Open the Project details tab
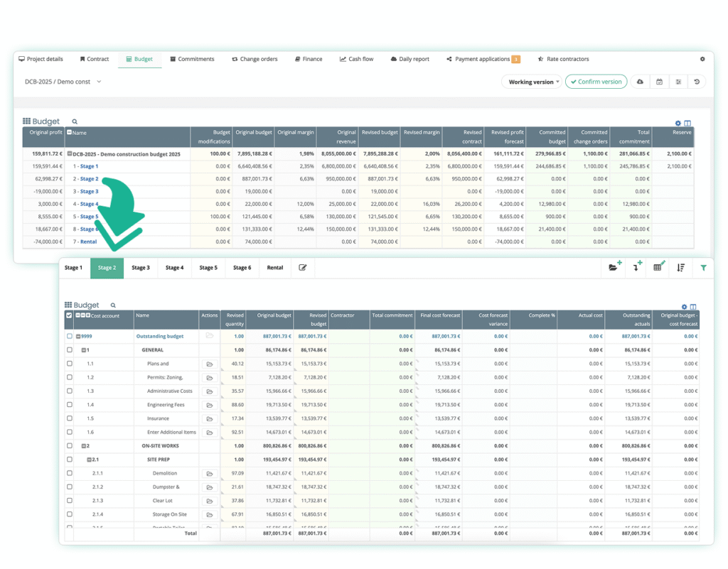The image size is (728, 569). coord(41,59)
